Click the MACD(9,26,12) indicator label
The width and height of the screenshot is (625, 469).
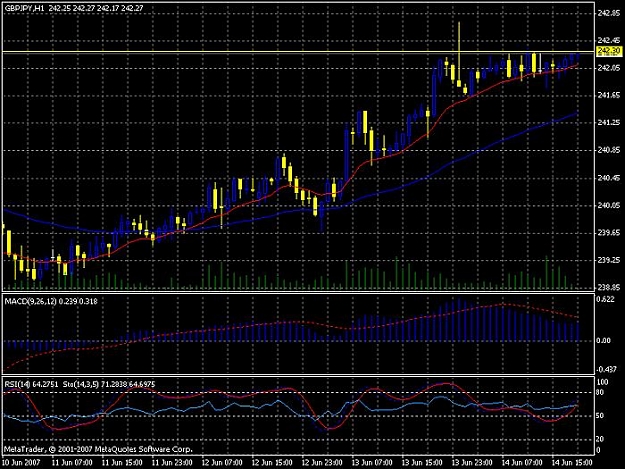[x=31, y=302]
